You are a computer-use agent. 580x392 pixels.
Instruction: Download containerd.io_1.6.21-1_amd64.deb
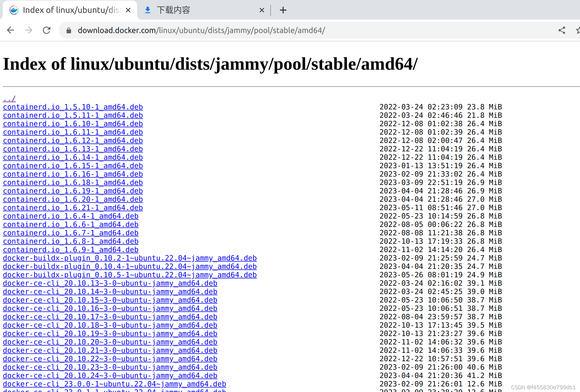click(73, 208)
